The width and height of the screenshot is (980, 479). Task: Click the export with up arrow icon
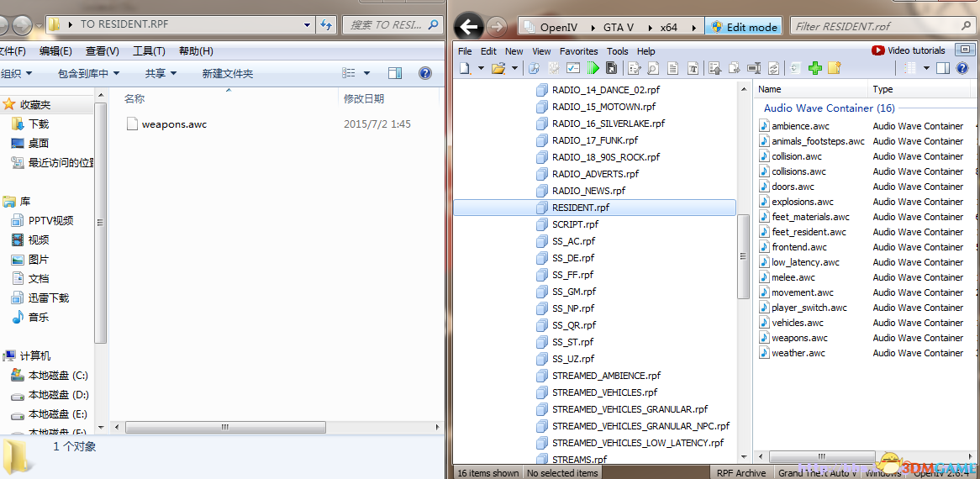(x=715, y=68)
